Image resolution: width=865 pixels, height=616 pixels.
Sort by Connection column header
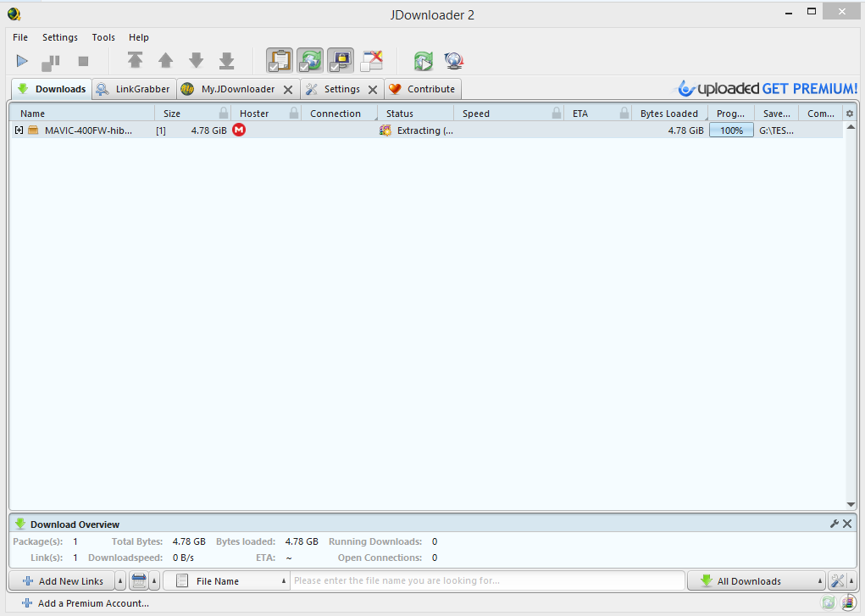[335, 114]
